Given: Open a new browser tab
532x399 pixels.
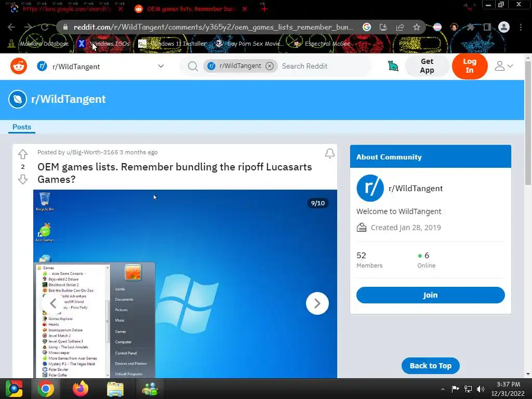Looking at the screenshot, I should (x=264, y=9).
